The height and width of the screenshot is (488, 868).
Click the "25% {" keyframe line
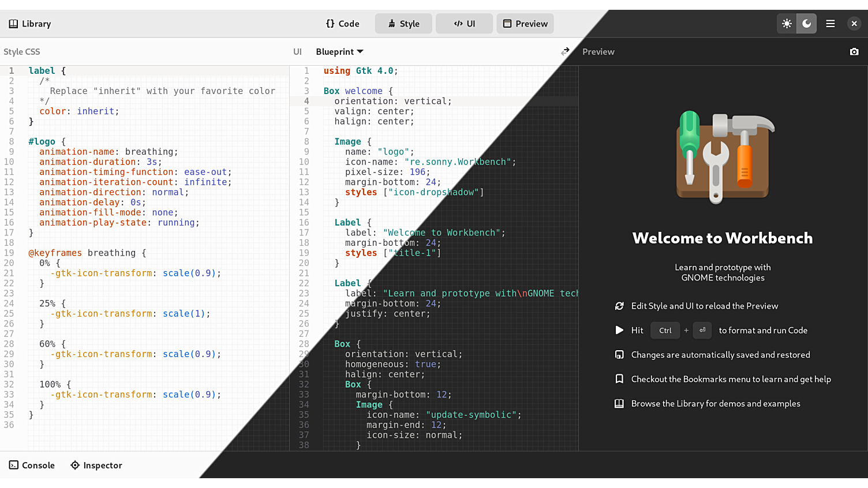tap(53, 303)
